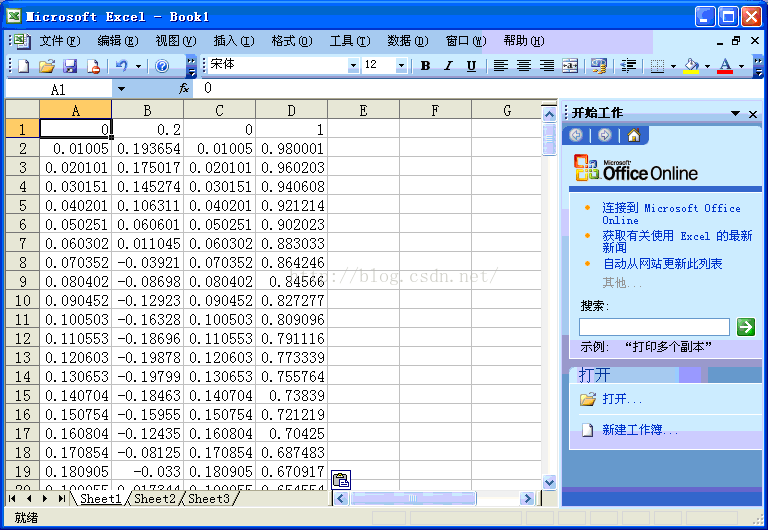This screenshot has height=530, width=768.
Task: Toggle Italic formatting
Action: point(448,66)
